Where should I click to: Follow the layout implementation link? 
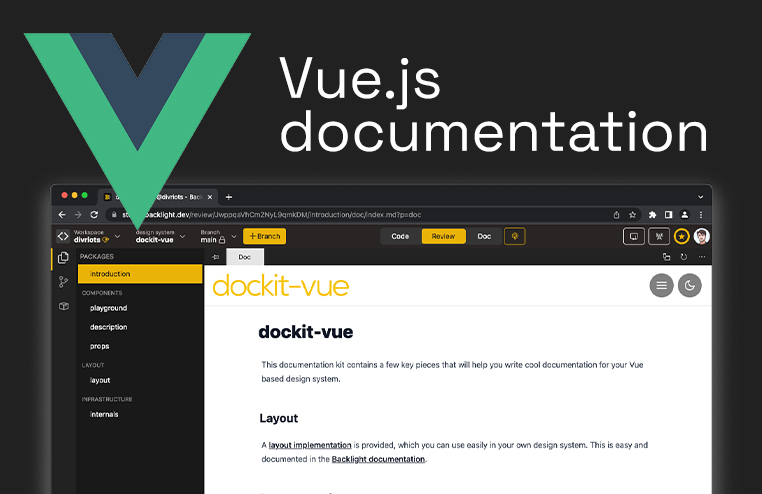pos(309,444)
